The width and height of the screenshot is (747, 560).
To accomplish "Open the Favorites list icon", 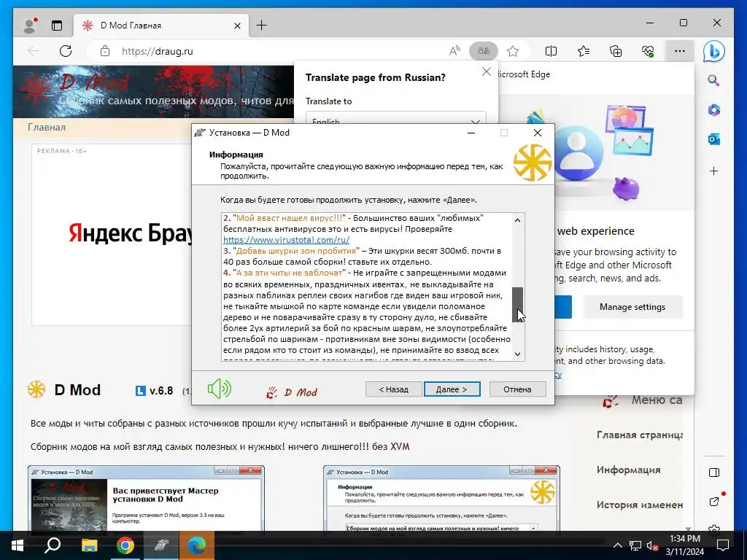I will click(583, 51).
